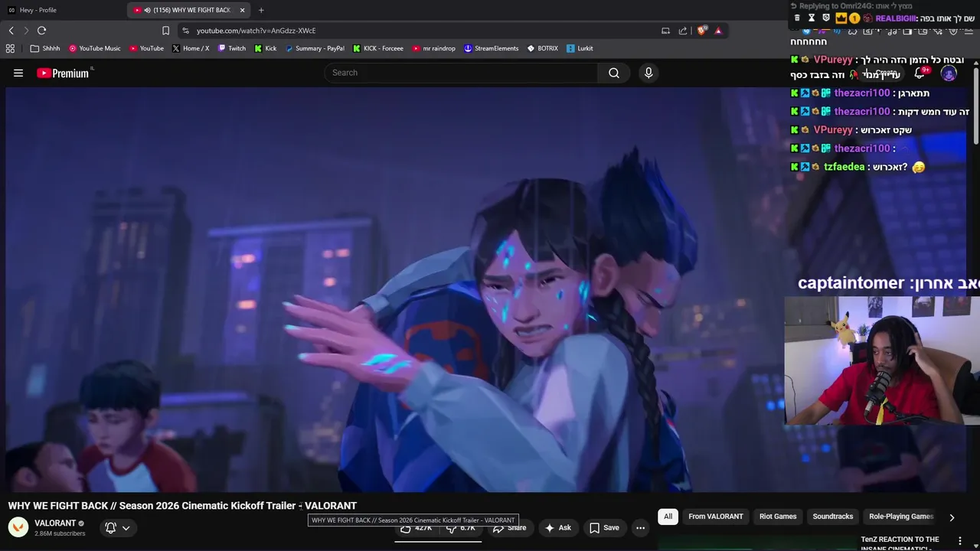Open the StreamElements bookmark
980x551 pixels.
492,48
